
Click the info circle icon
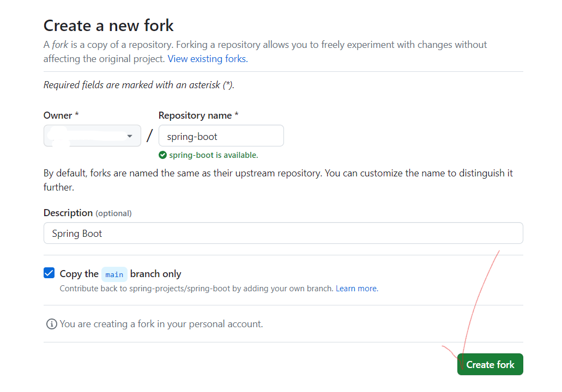52,324
